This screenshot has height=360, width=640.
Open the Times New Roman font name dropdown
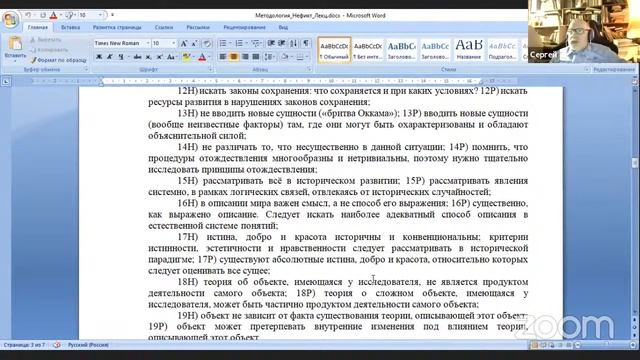coord(147,43)
